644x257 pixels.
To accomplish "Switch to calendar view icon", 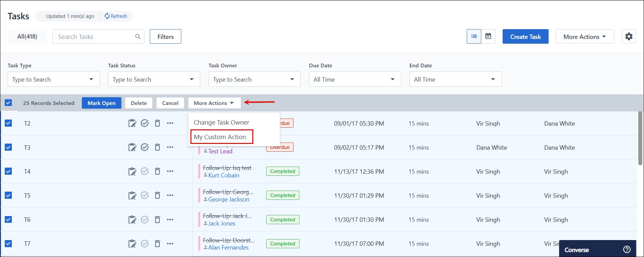I will coord(488,36).
